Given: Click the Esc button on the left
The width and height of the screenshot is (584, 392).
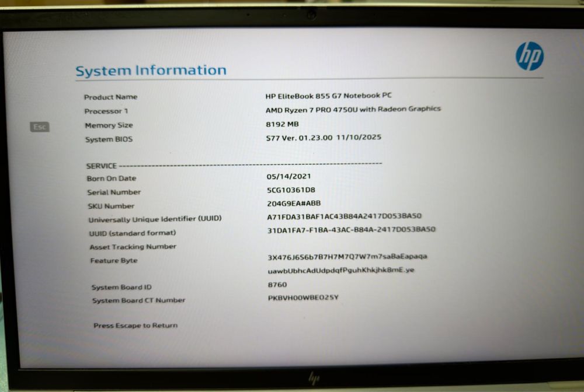Looking at the screenshot, I should point(40,127).
